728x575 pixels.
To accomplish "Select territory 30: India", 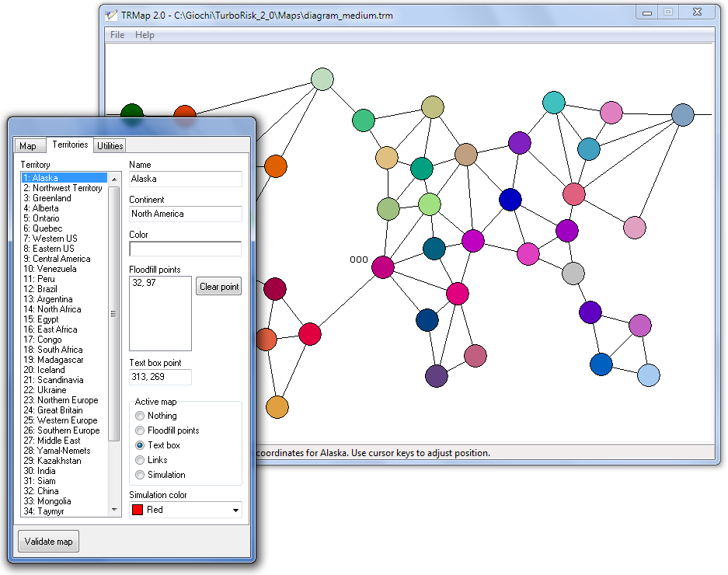I will (64, 471).
